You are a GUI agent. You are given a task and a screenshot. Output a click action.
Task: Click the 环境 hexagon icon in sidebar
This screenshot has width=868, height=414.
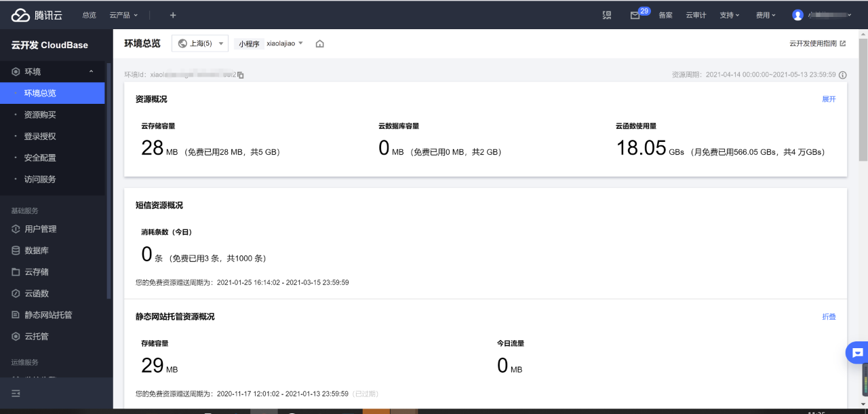pos(16,72)
